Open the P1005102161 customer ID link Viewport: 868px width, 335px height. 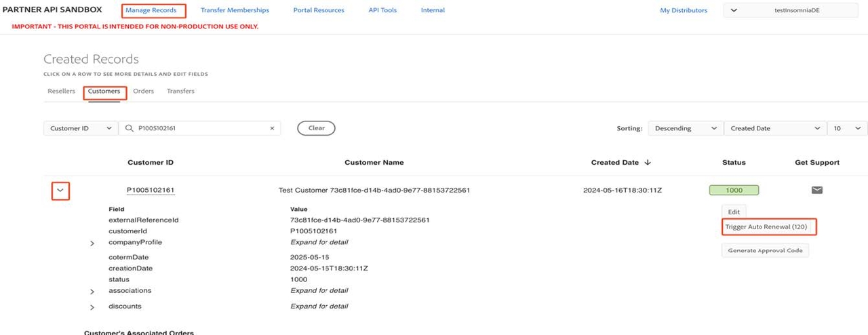pyautogui.click(x=151, y=191)
